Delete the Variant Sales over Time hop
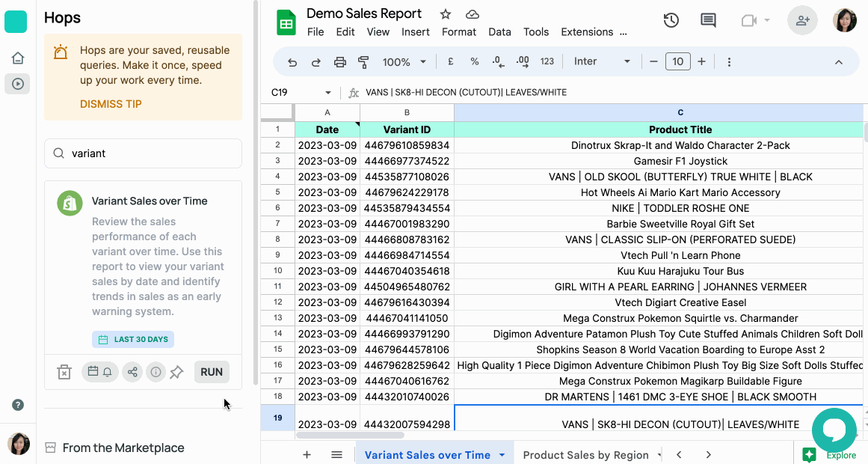 (64, 372)
